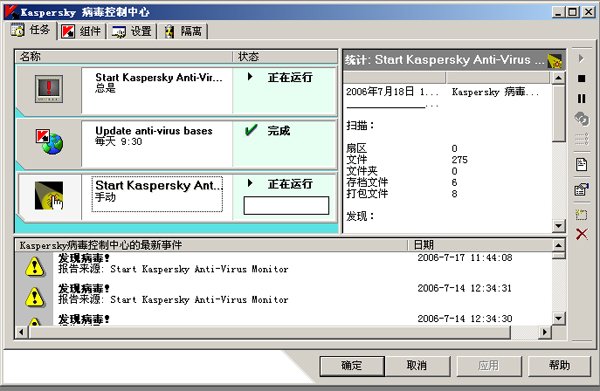
Task: Click the new task icon in right toolbar
Action: pos(581,215)
